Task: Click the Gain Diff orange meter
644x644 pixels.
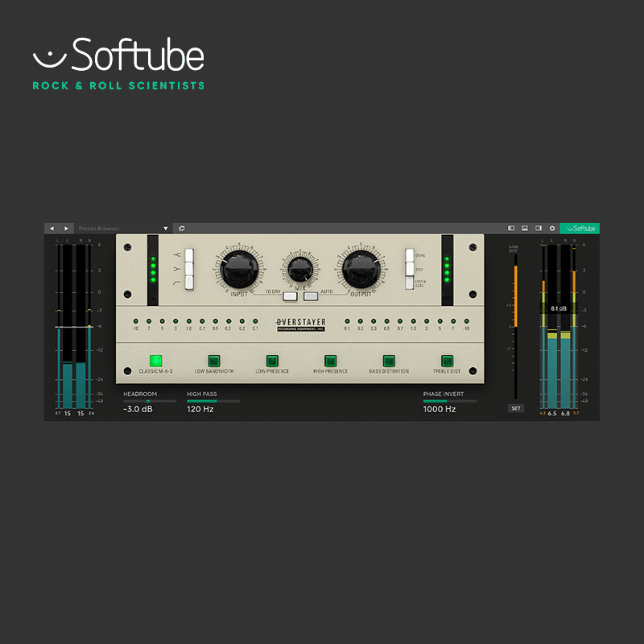Action: [x=516, y=295]
